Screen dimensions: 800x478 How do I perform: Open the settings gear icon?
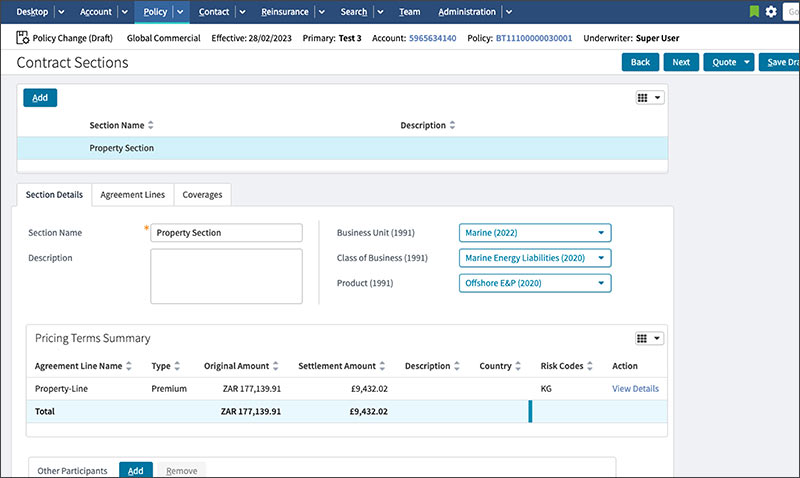point(771,12)
